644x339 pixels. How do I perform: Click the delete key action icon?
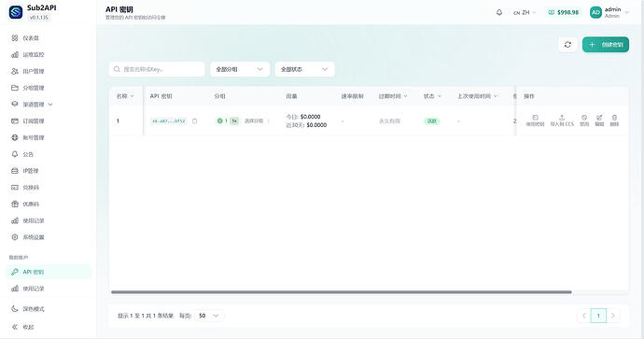pyautogui.click(x=614, y=120)
